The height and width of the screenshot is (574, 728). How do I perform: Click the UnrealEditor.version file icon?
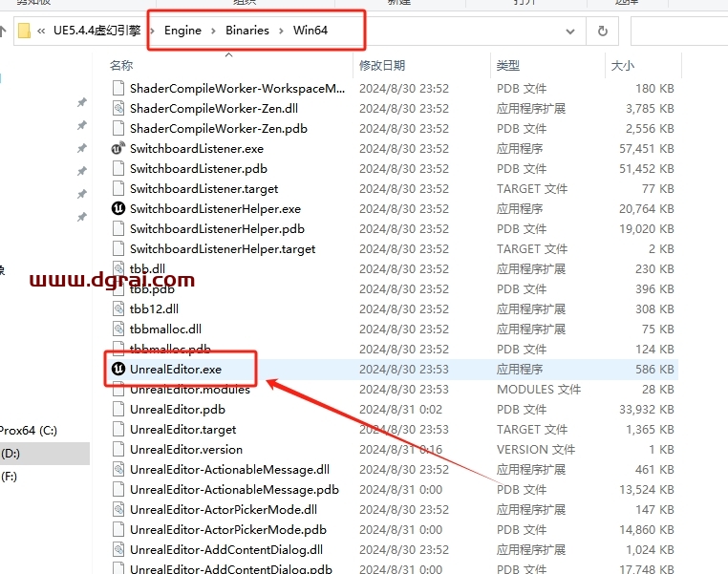pyautogui.click(x=118, y=450)
